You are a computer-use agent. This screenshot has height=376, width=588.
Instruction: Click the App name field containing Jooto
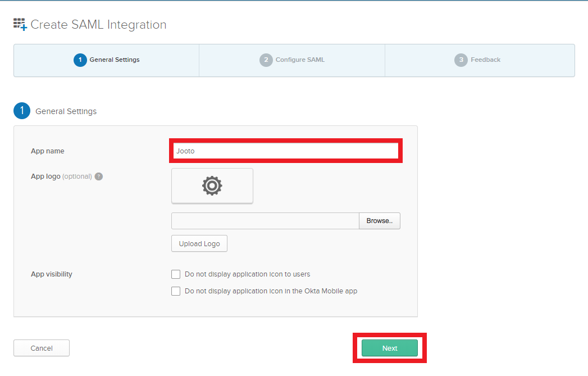tap(286, 151)
